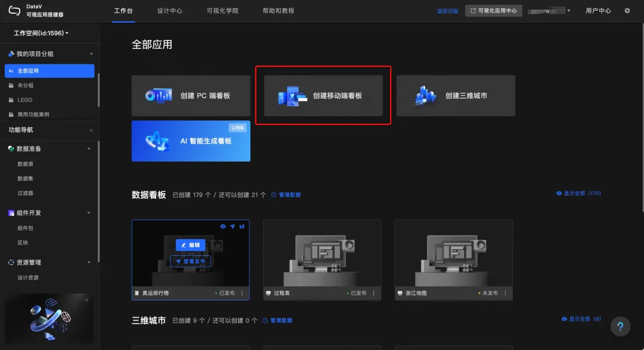The height and width of the screenshot is (350, 644).
Task: Open 组件包 under 组件开发
Action: tap(25, 228)
